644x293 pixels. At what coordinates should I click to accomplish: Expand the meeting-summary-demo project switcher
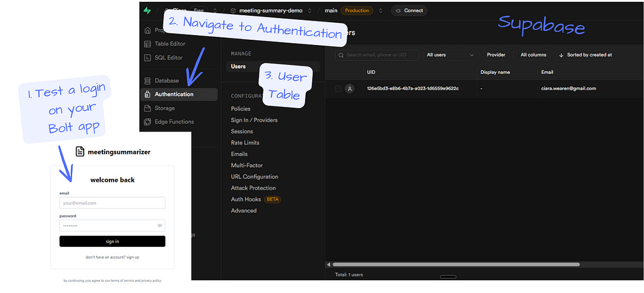[310, 11]
